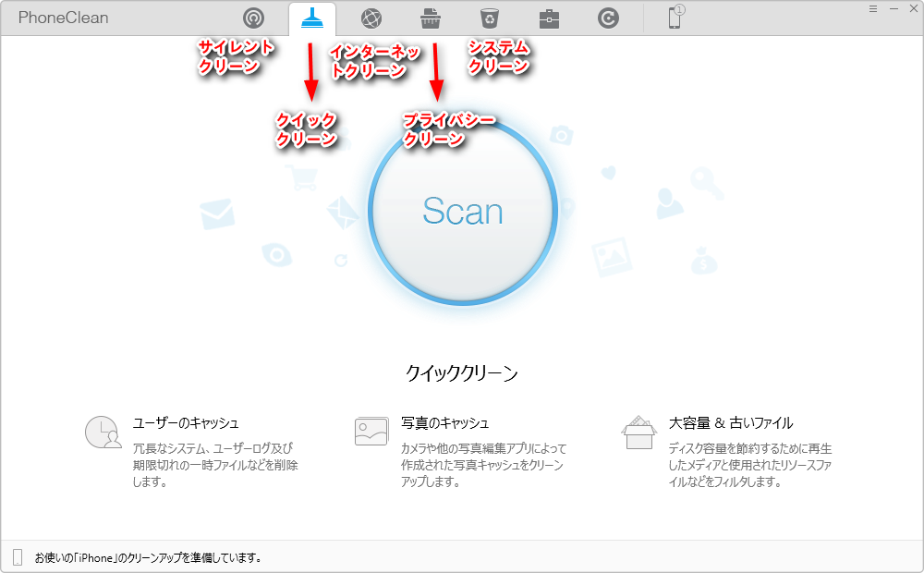Image resolution: width=924 pixels, height=573 pixels.
Task: Minimize the PhoneClean window
Action: click(x=894, y=9)
